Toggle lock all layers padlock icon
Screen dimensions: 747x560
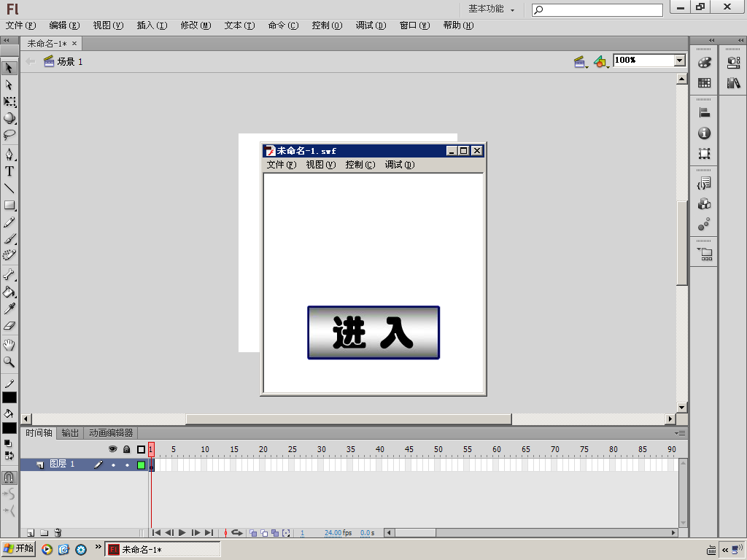coord(127,449)
